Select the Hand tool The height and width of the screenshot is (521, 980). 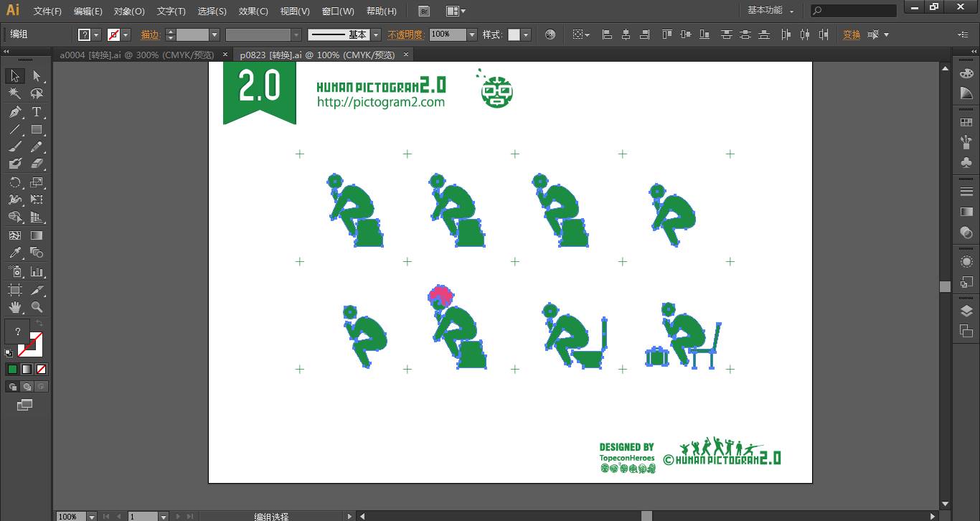15,307
